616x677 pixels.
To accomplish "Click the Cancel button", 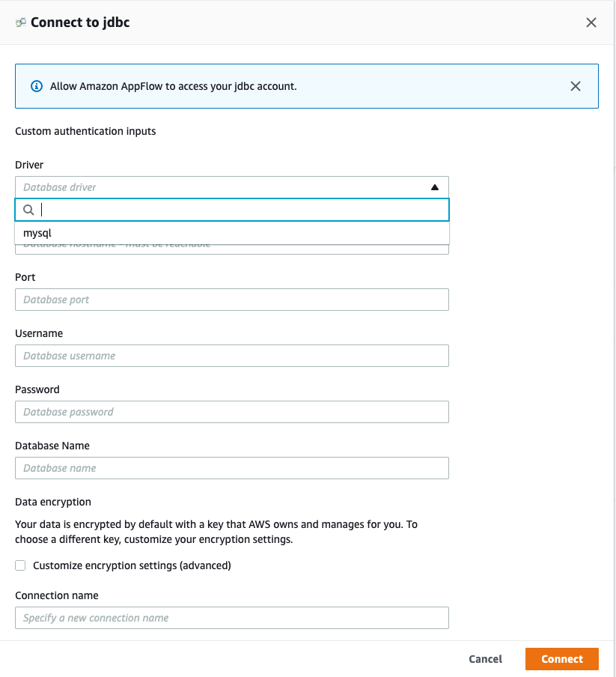I will [485, 659].
